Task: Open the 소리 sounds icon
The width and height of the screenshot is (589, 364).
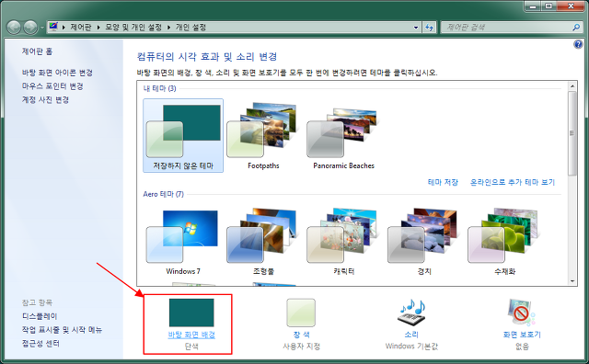Action: (x=411, y=313)
